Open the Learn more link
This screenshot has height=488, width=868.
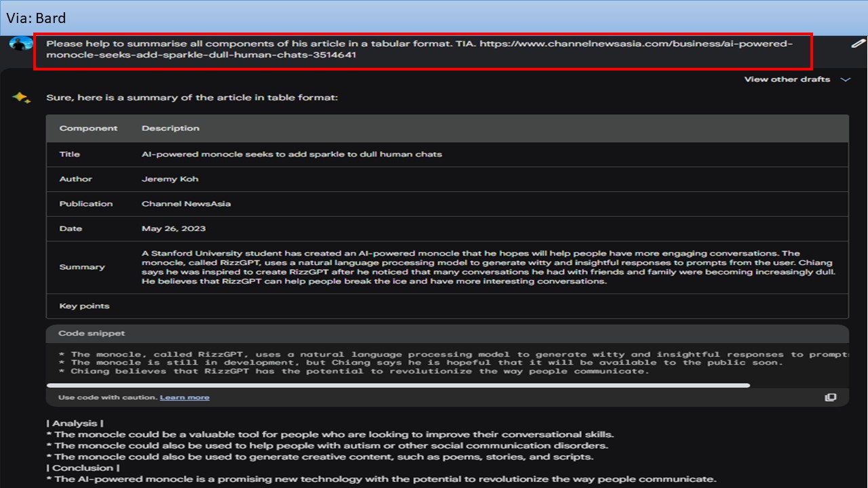point(184,397)
